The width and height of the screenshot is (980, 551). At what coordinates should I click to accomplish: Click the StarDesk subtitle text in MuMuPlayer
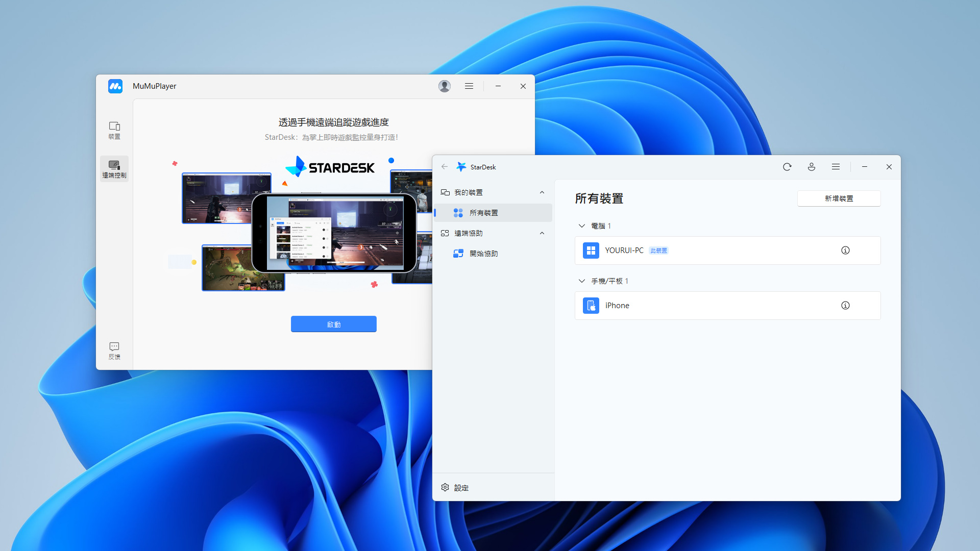point(331,137)
